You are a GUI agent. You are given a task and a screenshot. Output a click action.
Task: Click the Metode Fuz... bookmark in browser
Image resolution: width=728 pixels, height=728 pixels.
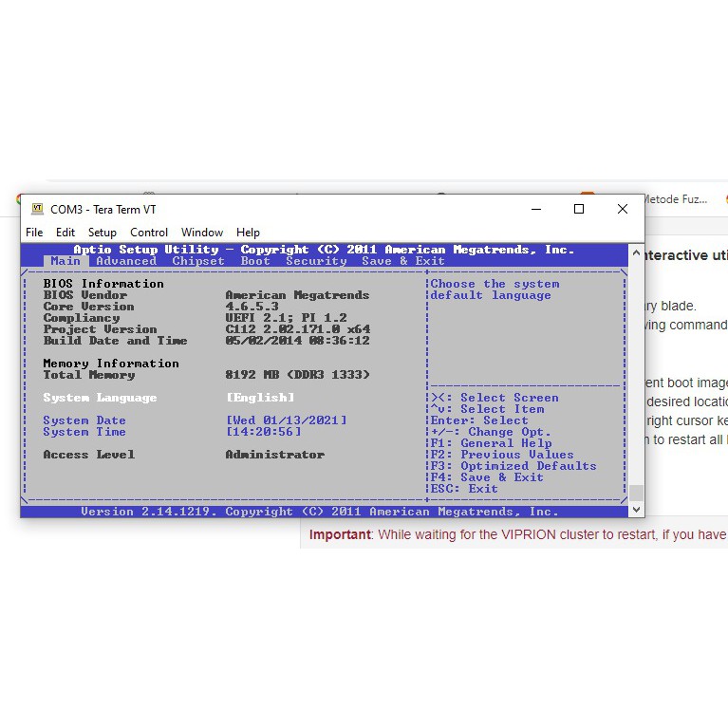(677, 199)
